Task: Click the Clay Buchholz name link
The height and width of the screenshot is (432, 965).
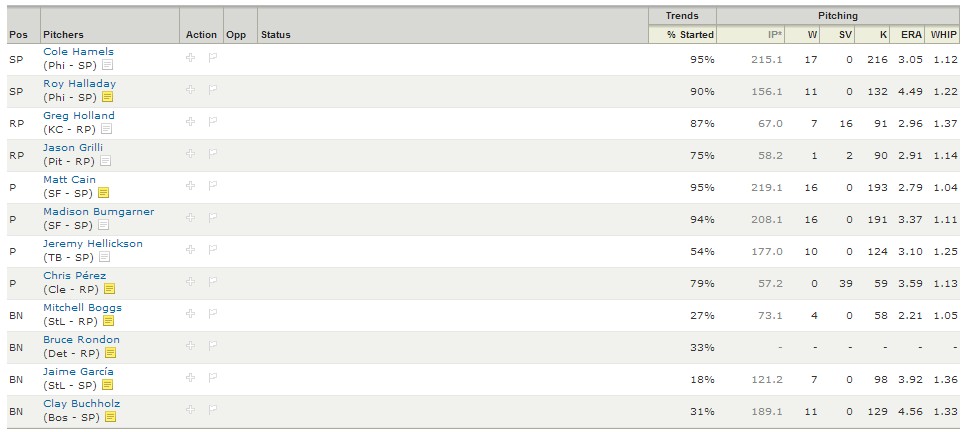Action: click(x=81, y=404)
